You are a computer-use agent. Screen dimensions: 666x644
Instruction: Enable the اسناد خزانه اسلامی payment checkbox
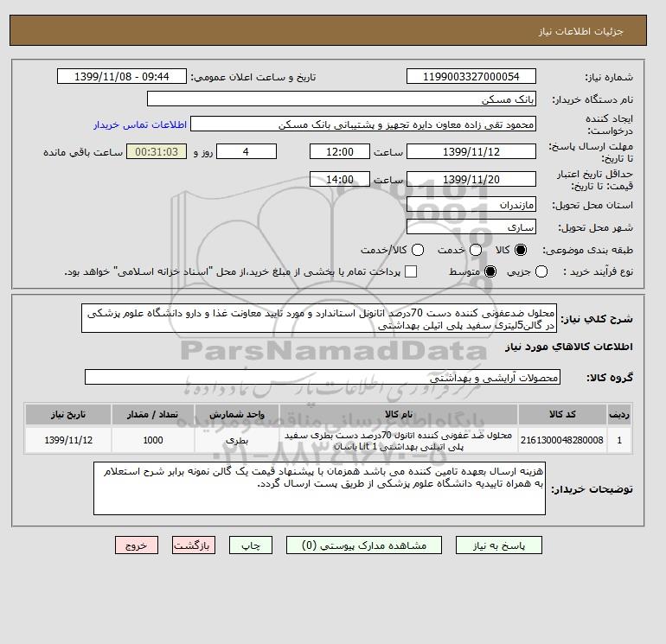click(411, 271)
